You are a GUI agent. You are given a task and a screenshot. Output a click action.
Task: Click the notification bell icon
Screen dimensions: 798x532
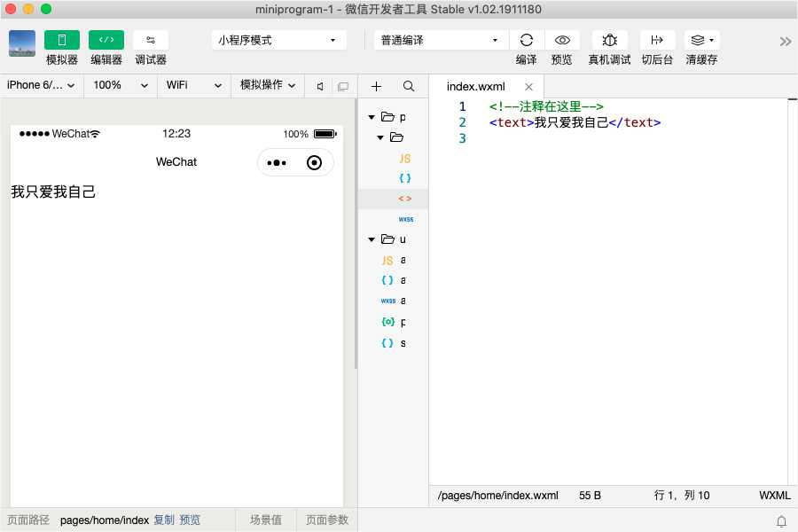(781, 520)
